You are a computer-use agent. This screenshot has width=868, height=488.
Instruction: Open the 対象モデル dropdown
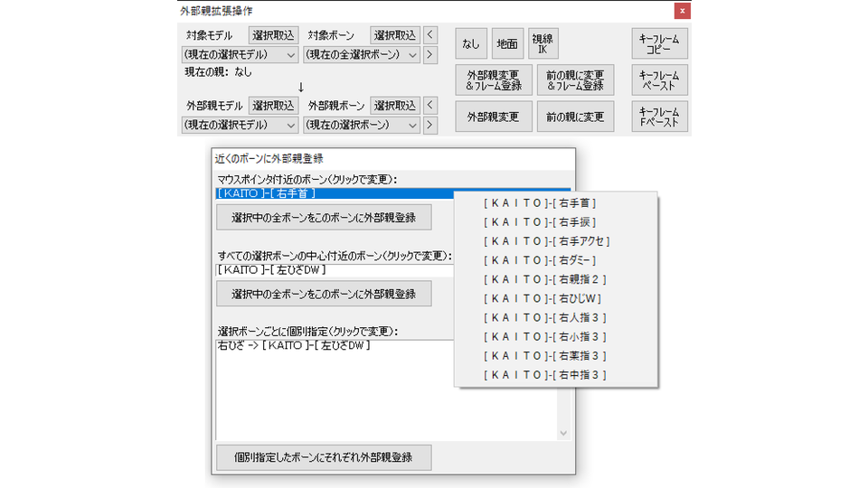click(x=241, y=55)
